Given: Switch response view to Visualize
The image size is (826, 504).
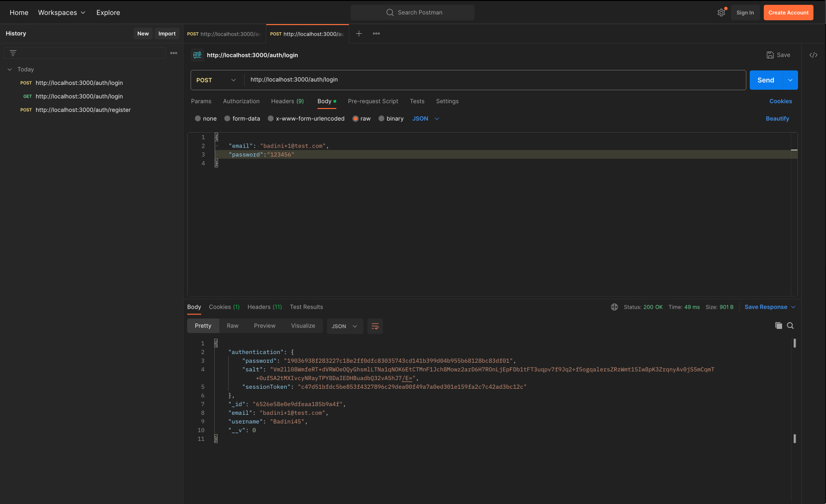Looking at the screenshot, I should [x=303, y=326].
